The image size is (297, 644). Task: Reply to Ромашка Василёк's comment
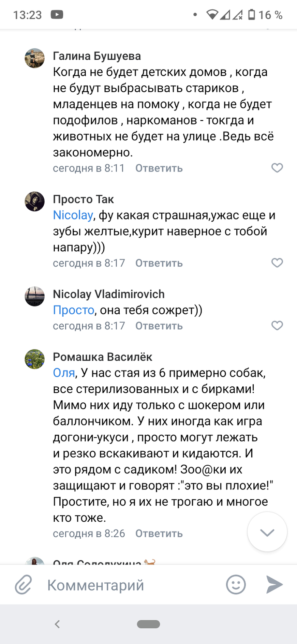(x=159, y=533)
